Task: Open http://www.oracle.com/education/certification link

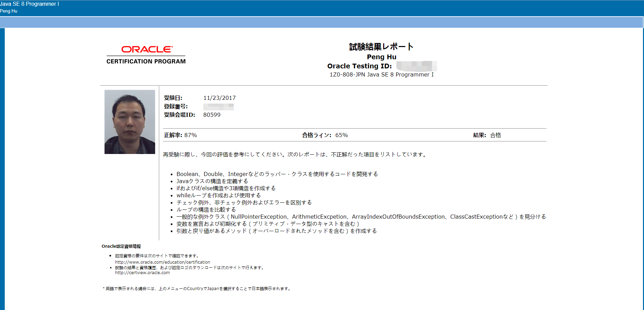Action: [x=162, y=262]
